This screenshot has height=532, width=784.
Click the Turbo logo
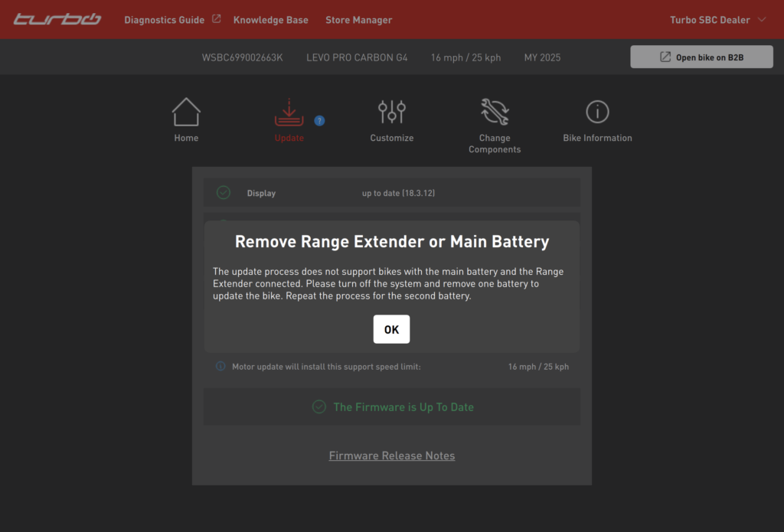(x=57, y=19)
